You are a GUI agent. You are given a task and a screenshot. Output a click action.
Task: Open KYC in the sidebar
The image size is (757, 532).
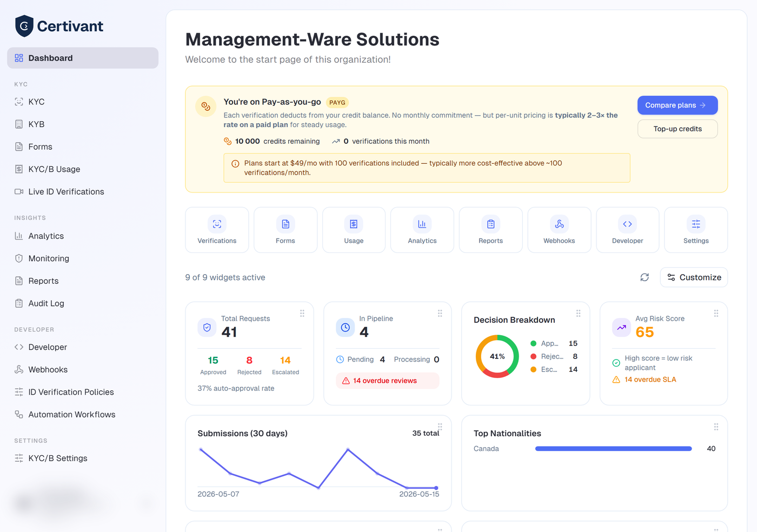coord(83,102)
